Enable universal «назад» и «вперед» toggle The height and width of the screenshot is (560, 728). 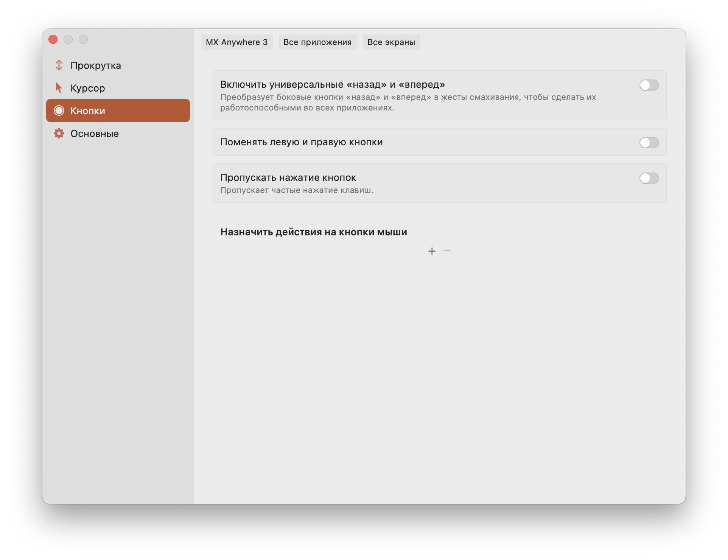[649, 85]
